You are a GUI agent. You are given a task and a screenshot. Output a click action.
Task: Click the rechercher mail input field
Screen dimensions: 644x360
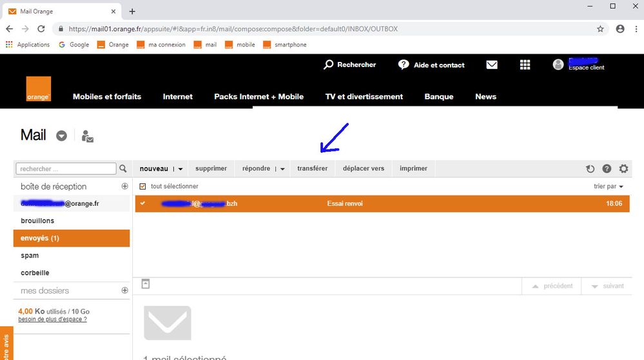66,168
